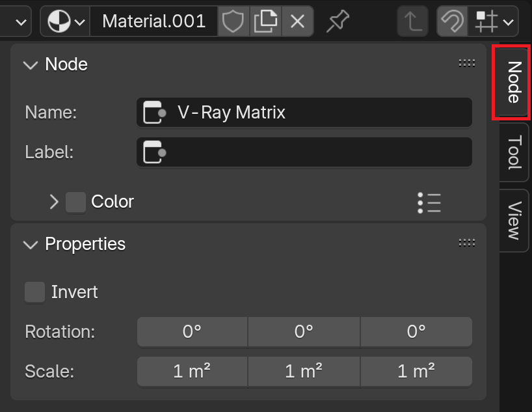Toggle node snapping magnet icon
This screenshot has height=412, width=532.
click(x=452, y=21)
